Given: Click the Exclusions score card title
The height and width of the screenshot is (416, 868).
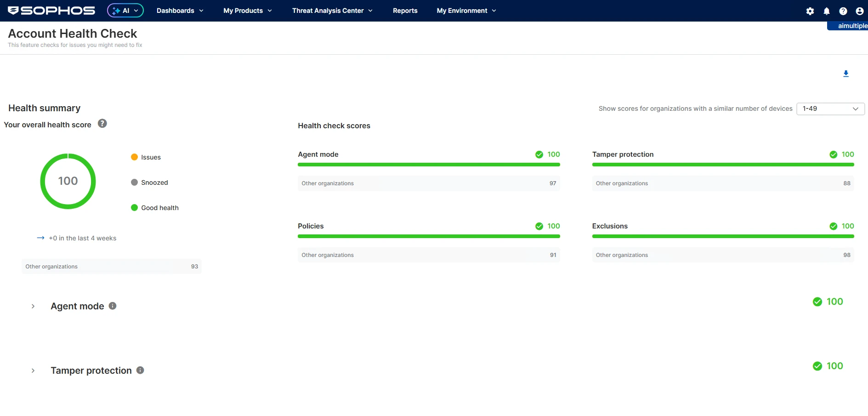Looking at the screenshot, I should click(x=610, y=226).
